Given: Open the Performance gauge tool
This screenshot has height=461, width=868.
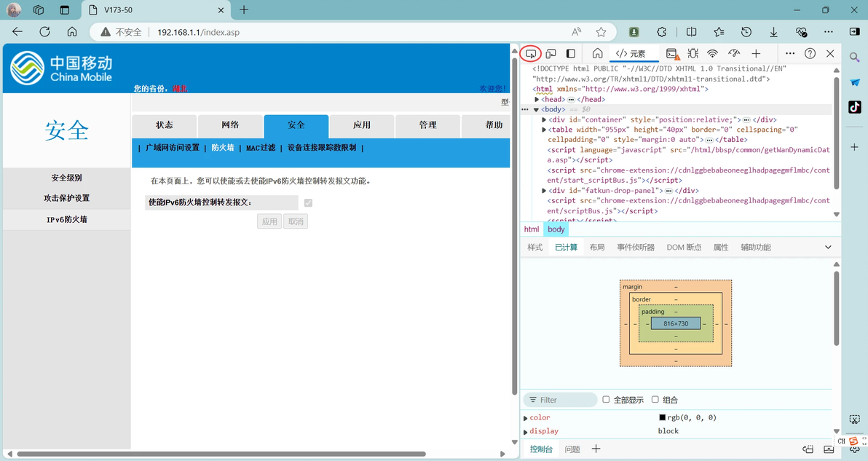Looking at the screenshot, I should pos(734,54).
